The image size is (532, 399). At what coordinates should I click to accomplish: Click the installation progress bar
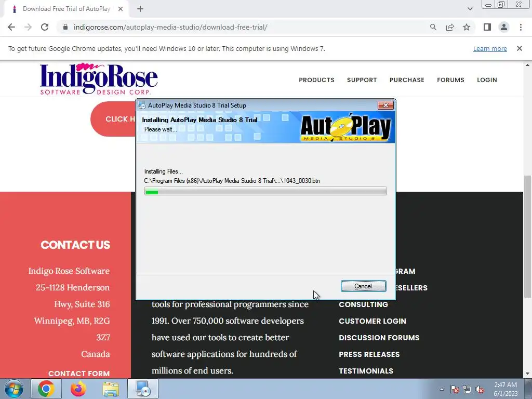[x=265, y=191]
